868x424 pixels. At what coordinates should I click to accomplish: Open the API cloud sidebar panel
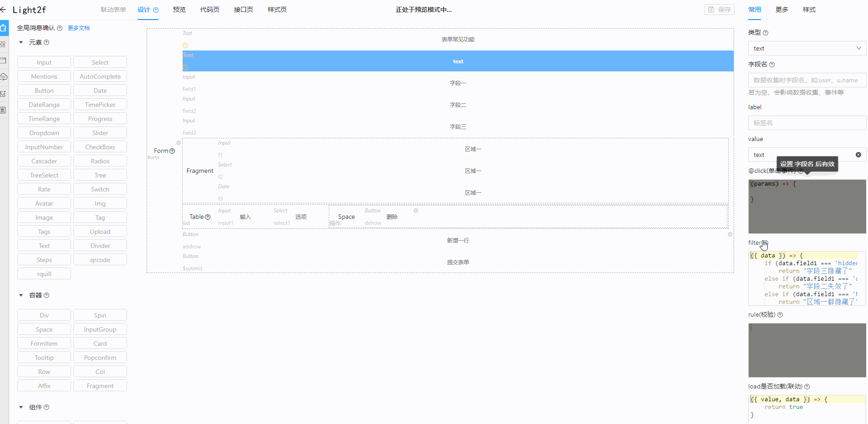coord(3,76)
